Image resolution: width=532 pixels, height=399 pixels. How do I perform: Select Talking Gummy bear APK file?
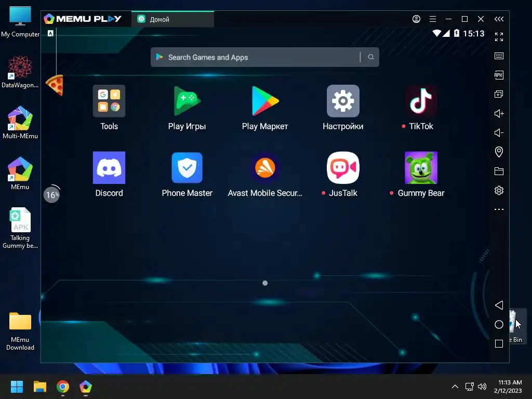pos(20,228)
